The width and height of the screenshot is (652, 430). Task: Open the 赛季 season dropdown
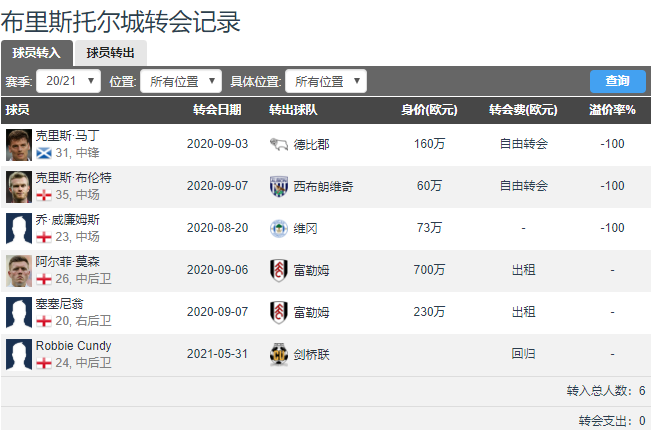pos(68,81)
